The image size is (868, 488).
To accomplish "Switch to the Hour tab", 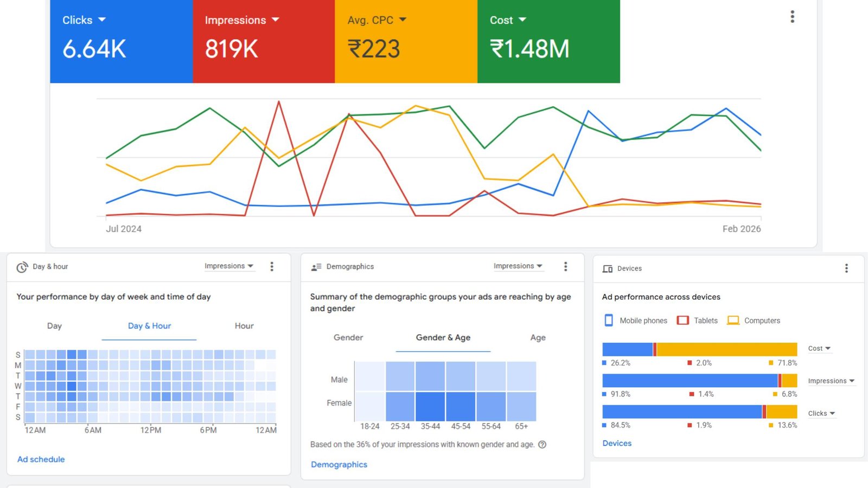I will [244, 326].
